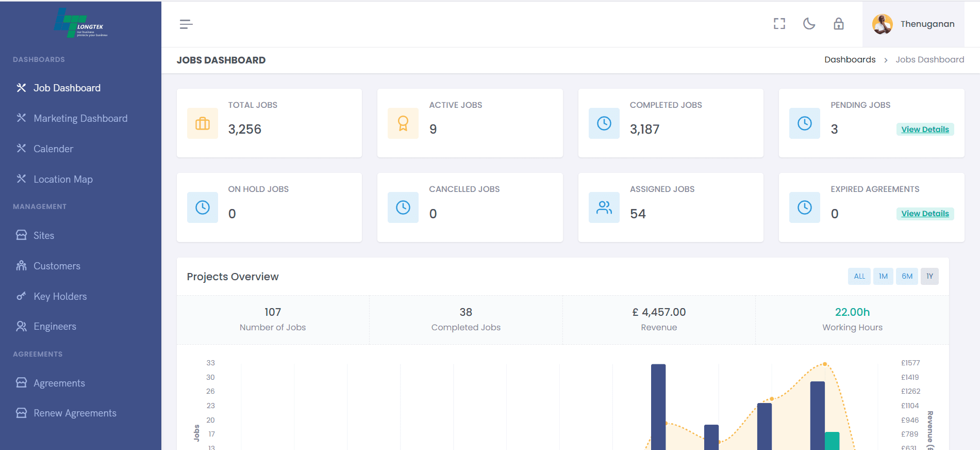Filter Projects Overview by 1Y
The image size is (980, 450).
[x=929, y=276]
